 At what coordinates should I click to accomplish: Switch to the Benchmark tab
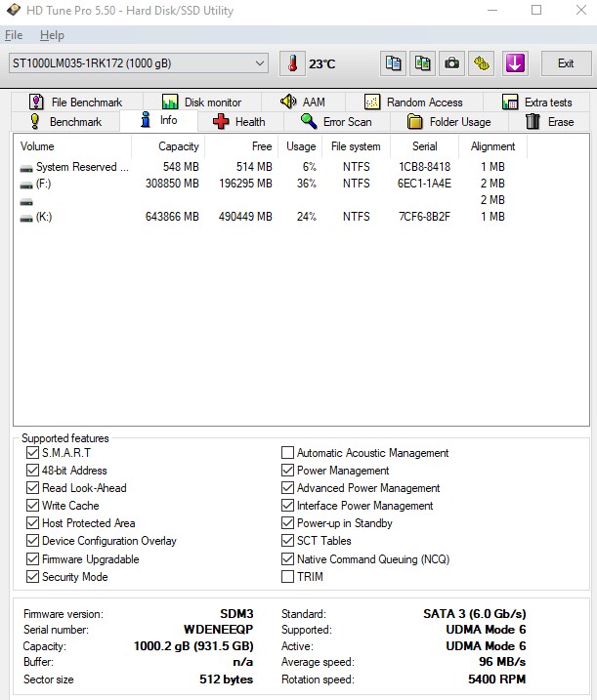(65, 121)
